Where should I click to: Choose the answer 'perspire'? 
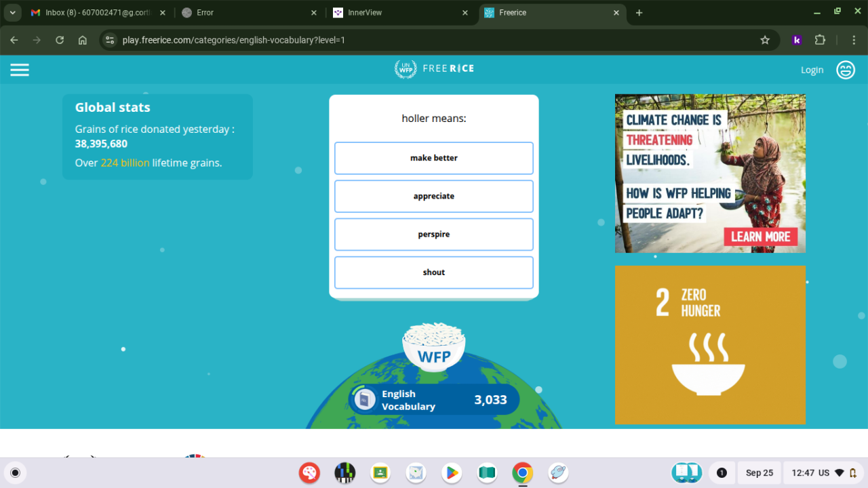pyautogui.click(x=434, y=235)
